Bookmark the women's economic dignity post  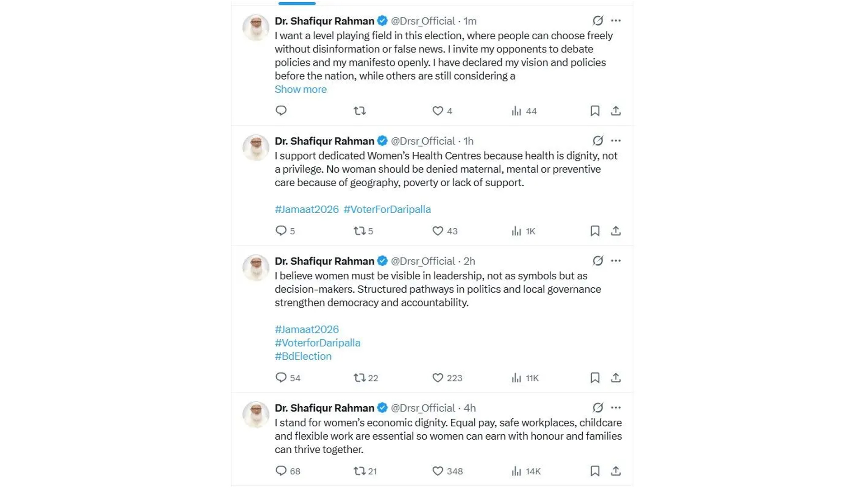tap(595, 471)
